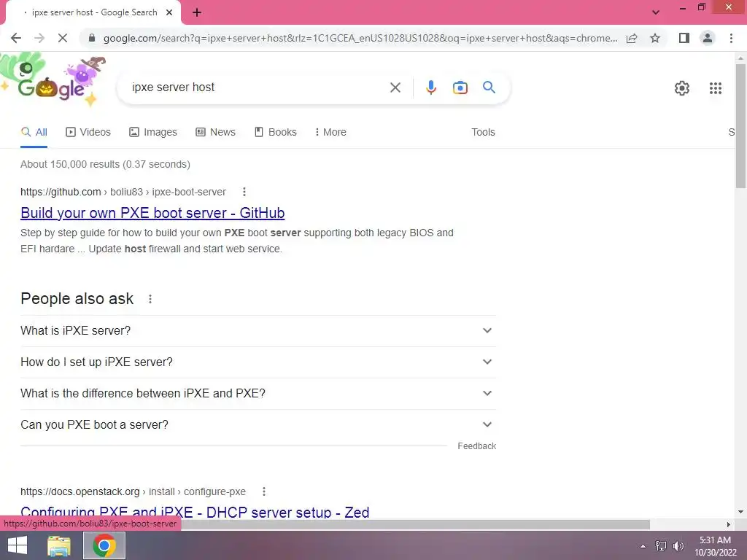Search by image with camera icon
747x560 pixels.
[x=460, y=87]
